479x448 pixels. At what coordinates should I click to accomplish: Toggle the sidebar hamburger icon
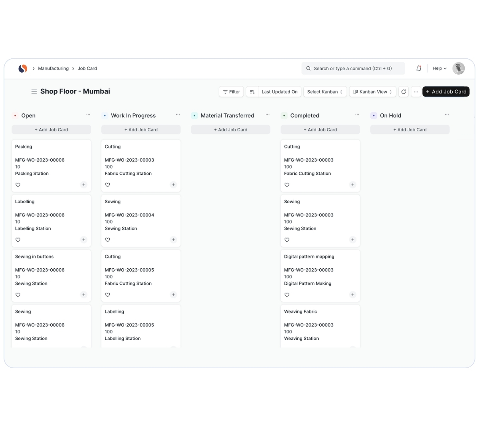34,91
